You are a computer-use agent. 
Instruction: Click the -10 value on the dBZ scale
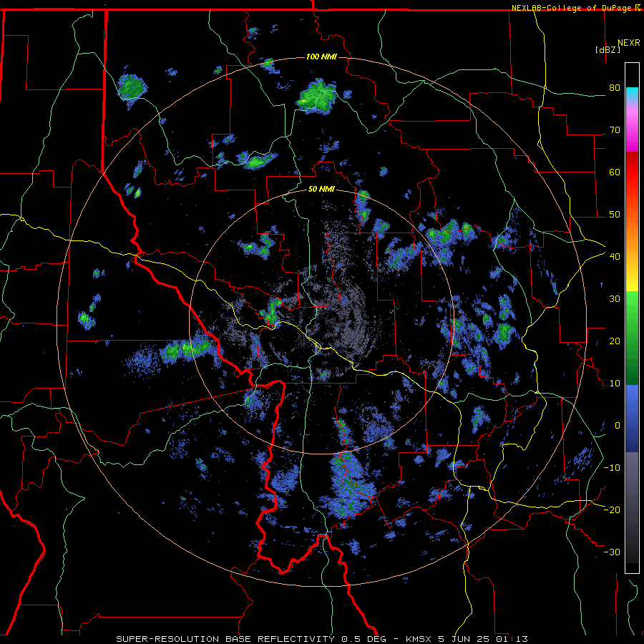(x=612, y=468)
